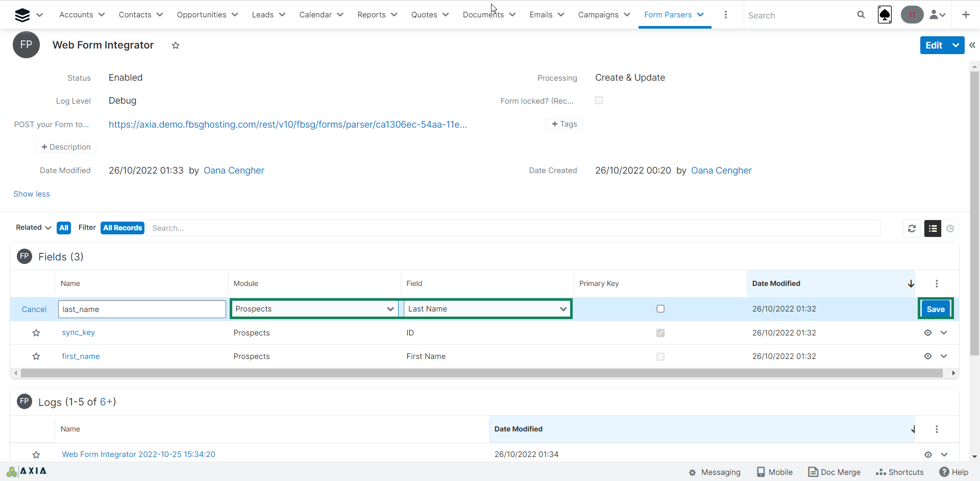Click the plus quick-create icon
The image size is (980, 481).
(966, 15)
